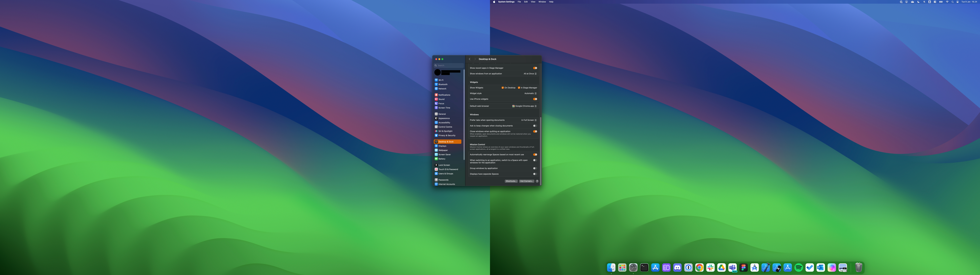Screen dimensions: 980x275
Task: Go to Siri & Spotlight settings
Action: (x=445, y=131)
